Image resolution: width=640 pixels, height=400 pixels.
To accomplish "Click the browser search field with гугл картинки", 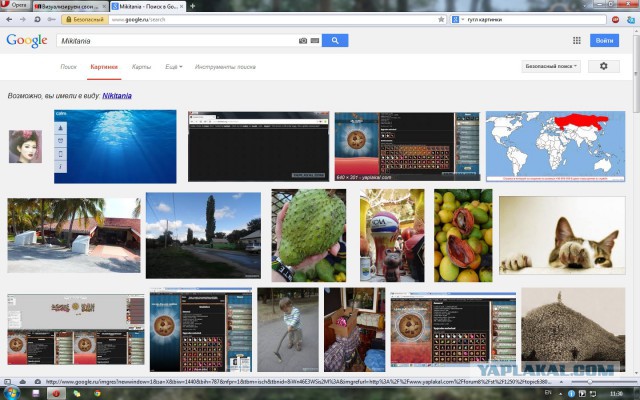I will [535, 19].
